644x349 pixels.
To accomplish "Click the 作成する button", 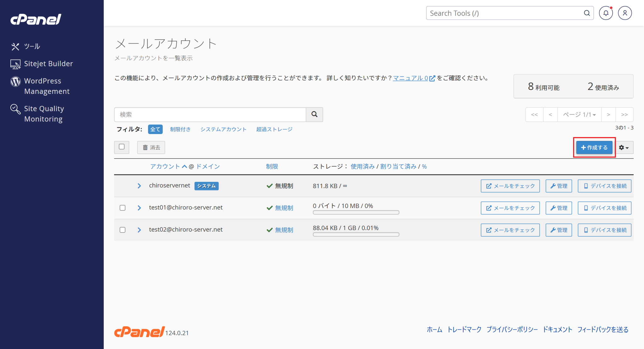I will click(594, 147).
